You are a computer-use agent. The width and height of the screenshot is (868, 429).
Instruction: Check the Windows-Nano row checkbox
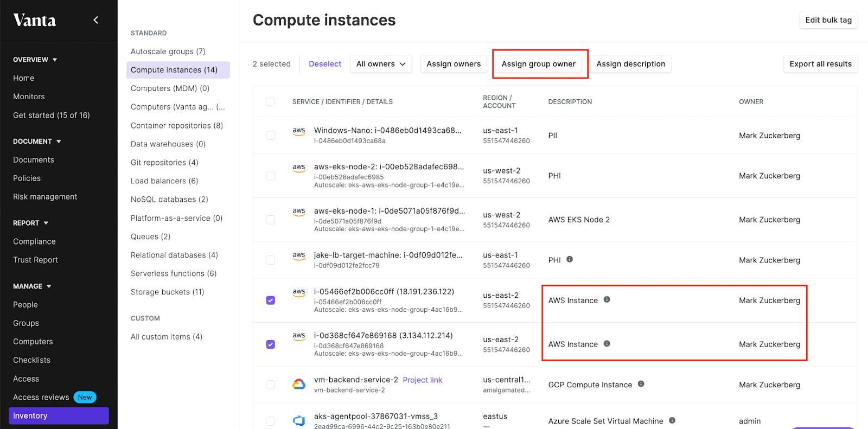tap(271, 136)
